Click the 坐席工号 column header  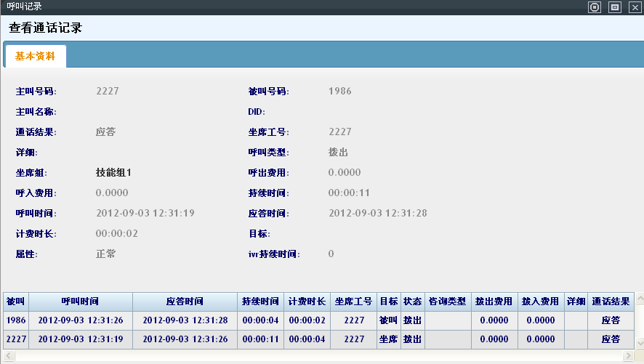353,302
